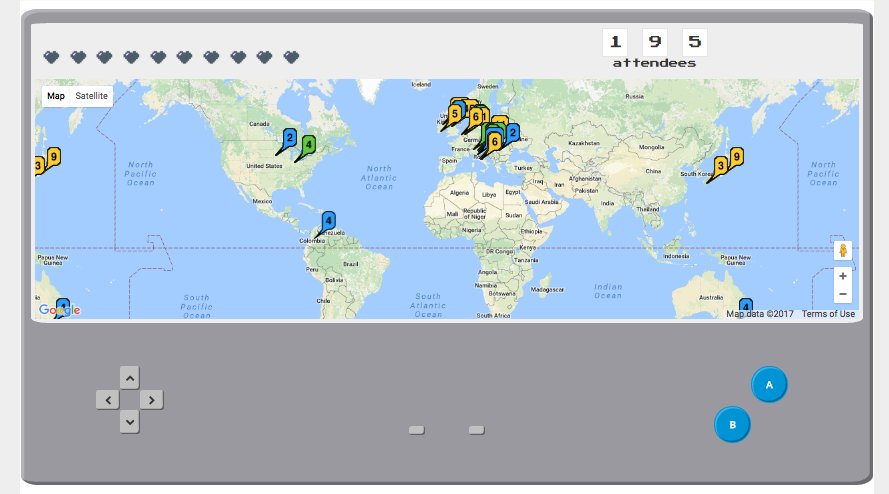The image size is (889, 494).
Task: Click the d-pad right arrow
Action: [x=151, y=400]
